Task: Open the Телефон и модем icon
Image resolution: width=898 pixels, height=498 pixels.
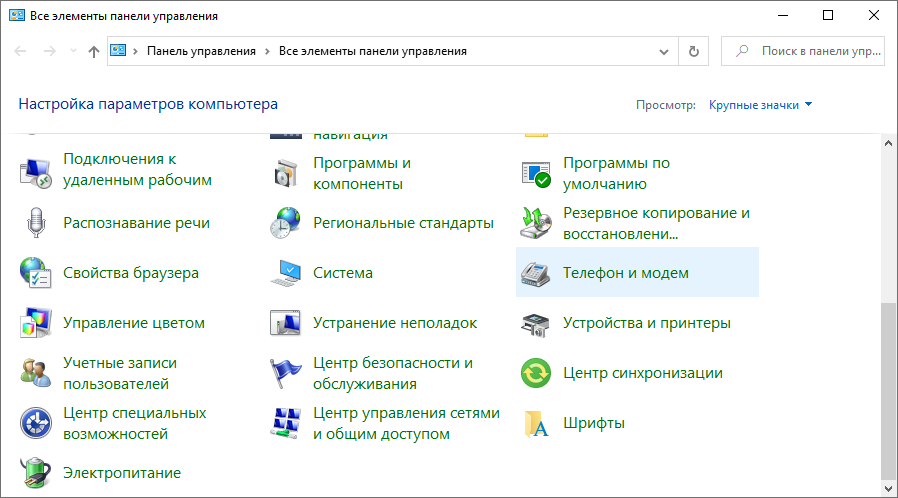Action: 536,273
